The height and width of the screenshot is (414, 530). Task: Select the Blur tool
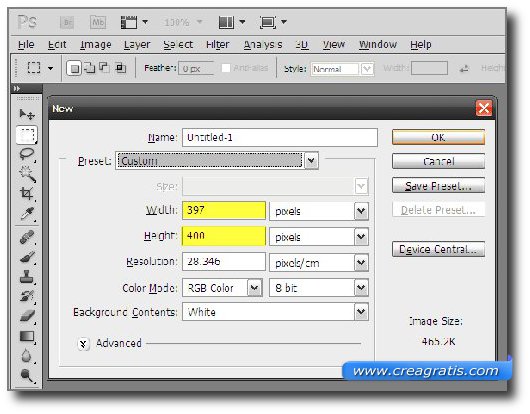27,356
